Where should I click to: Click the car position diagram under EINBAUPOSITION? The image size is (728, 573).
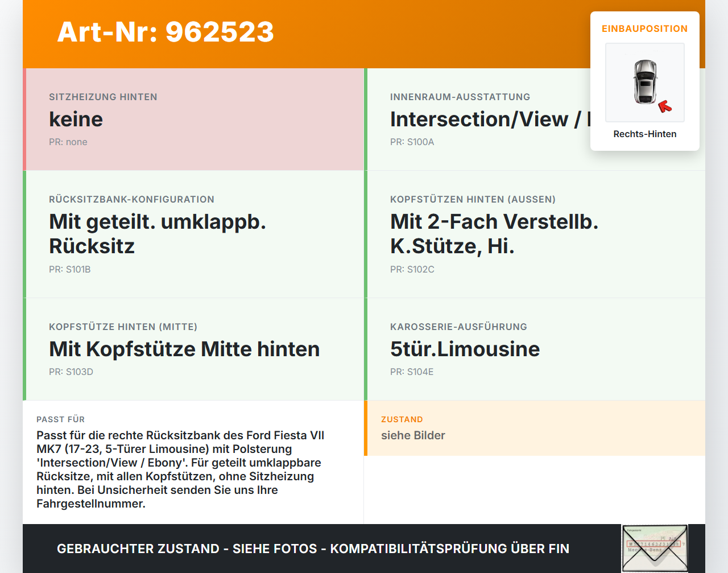point(644,83)
